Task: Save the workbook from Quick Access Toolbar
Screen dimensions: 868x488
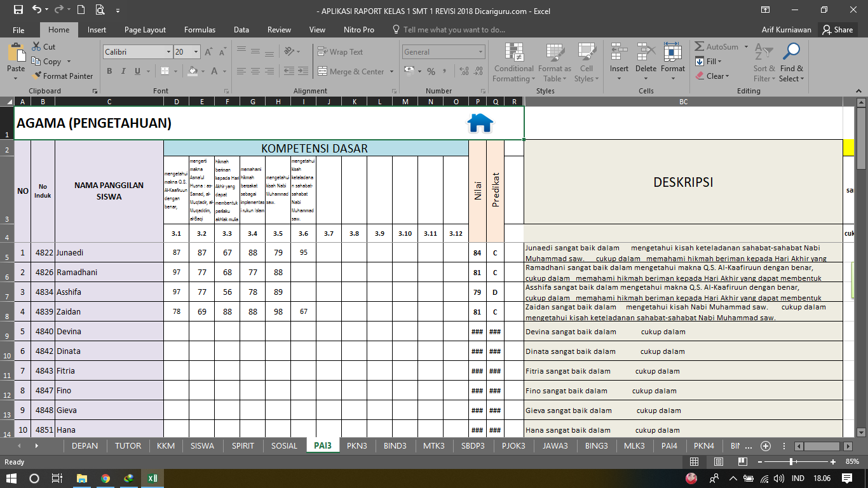Action: pos(18,10)
